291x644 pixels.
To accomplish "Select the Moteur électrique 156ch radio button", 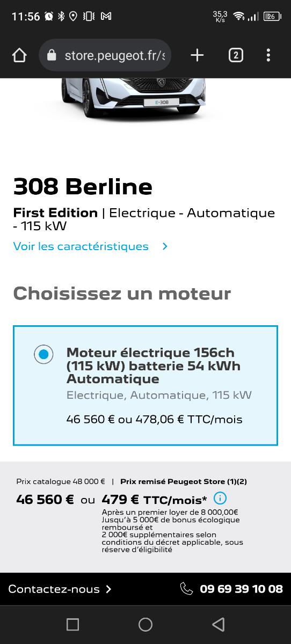I will pos(43,354).
